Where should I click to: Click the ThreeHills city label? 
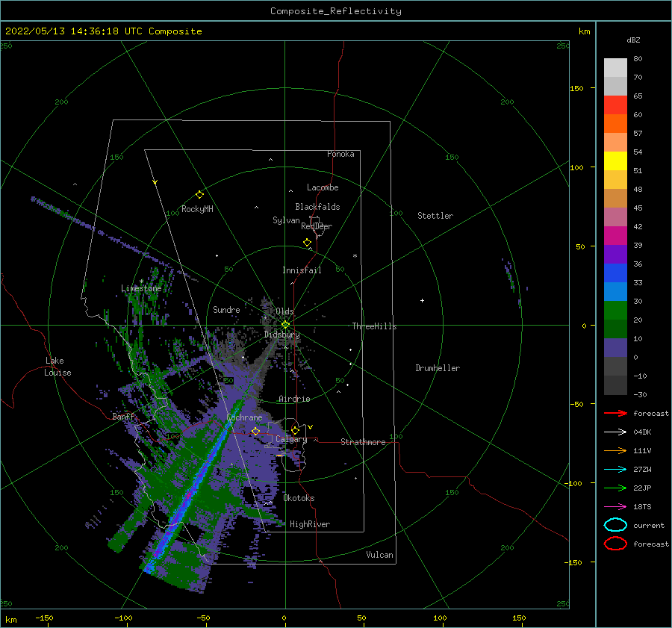[x=374, y=326]
